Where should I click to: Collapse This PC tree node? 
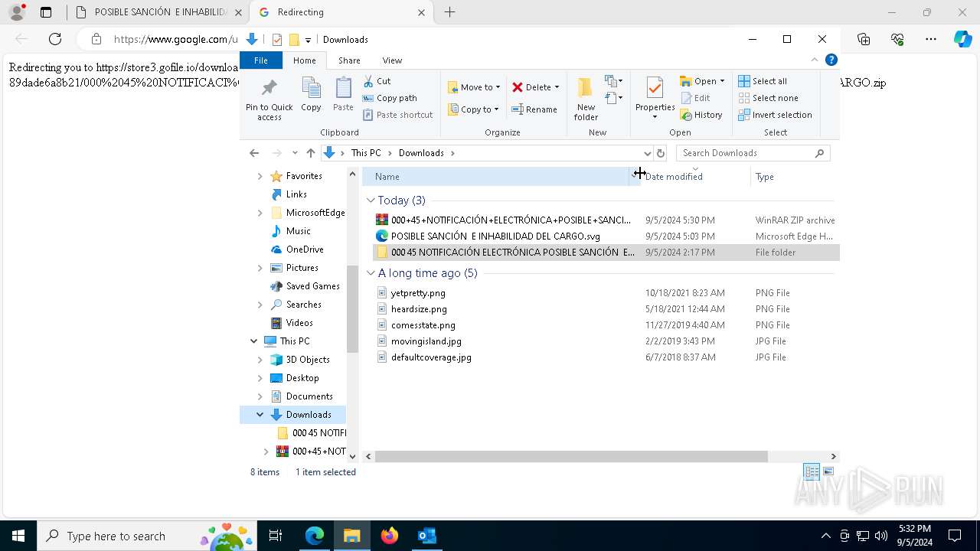coord(254,341)
